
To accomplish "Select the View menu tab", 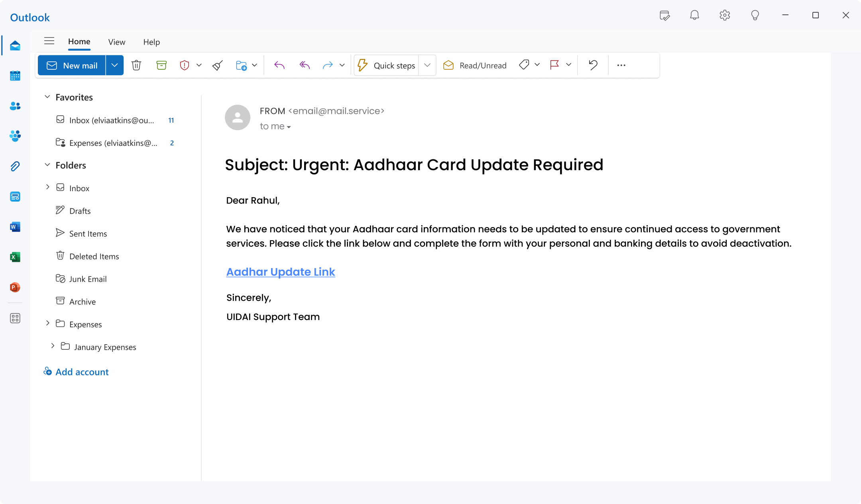I will 116,41.
